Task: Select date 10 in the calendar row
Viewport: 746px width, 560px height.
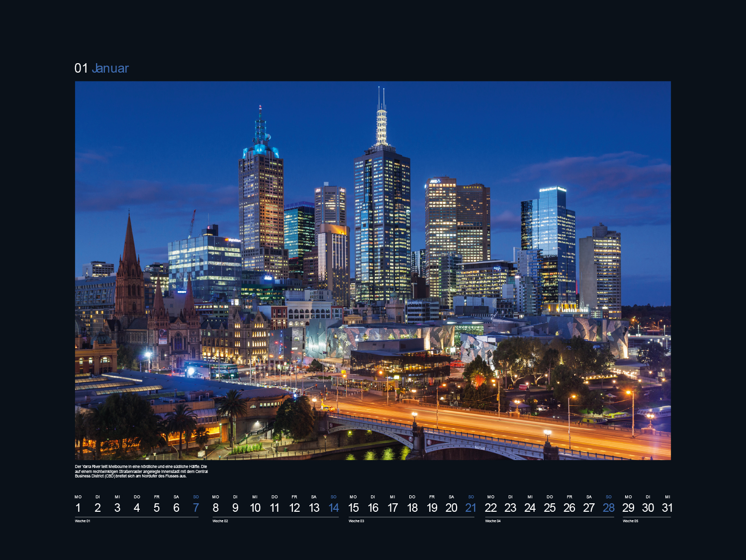Action: 255,508
